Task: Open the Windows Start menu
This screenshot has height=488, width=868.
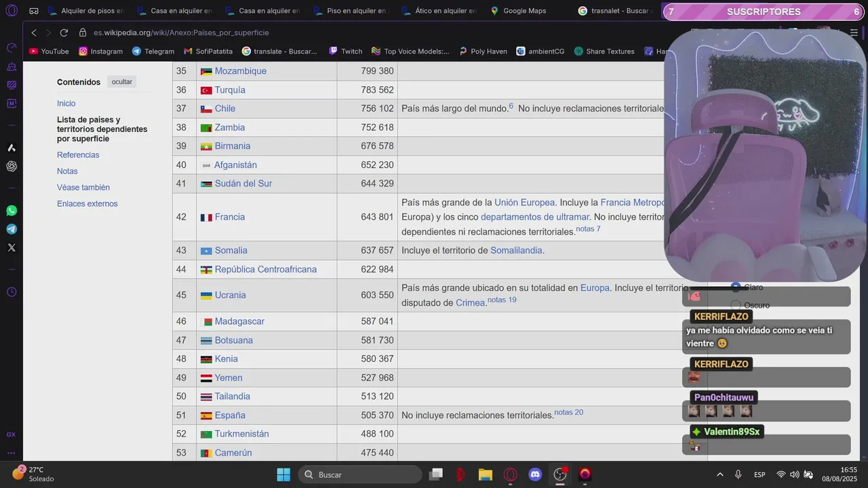Action: [x=283, y=474]
